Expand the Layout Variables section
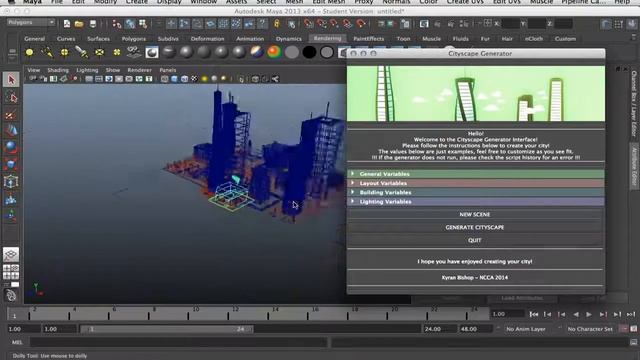 (x=476, y=183)
